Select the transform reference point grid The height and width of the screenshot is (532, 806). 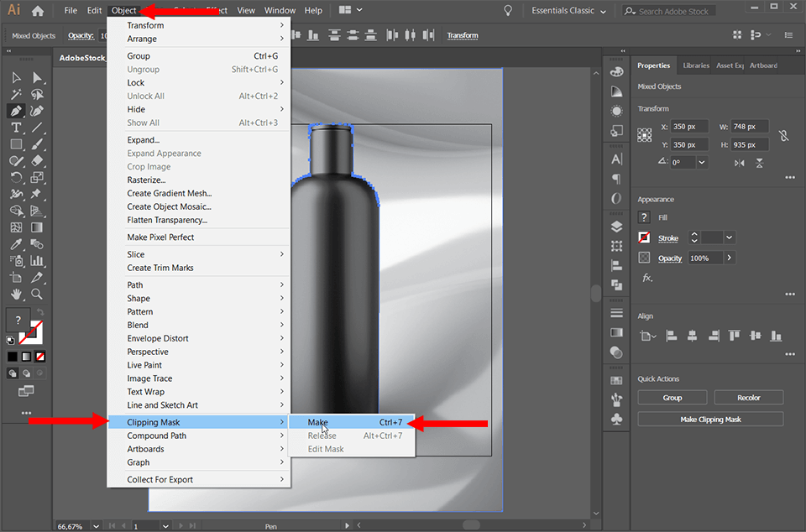pos(645,135)
